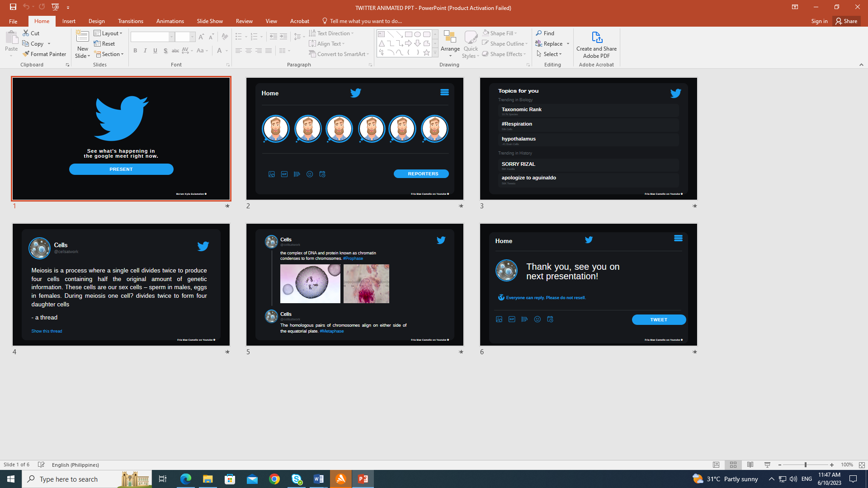
Task: Click the Paste clipboard icon
Action: click(11, 38)
